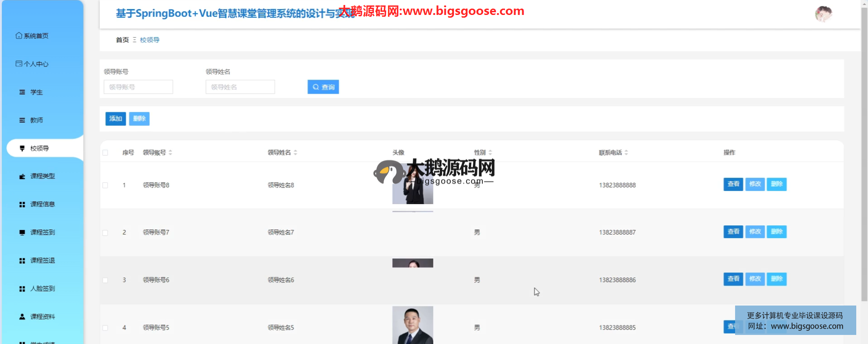Click the grid icon next to 课程信息
The width and height of the screenshot is (868, 344).
click(22, 205)
